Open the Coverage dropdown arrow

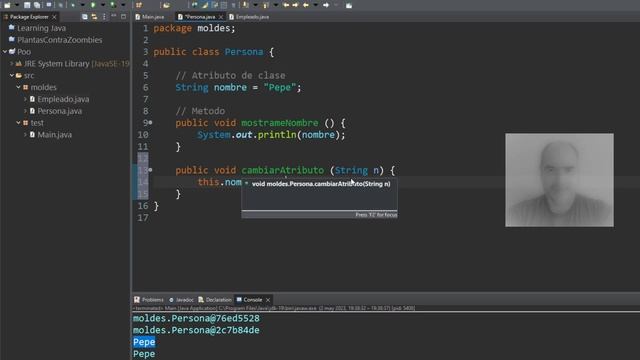[123, 5]
